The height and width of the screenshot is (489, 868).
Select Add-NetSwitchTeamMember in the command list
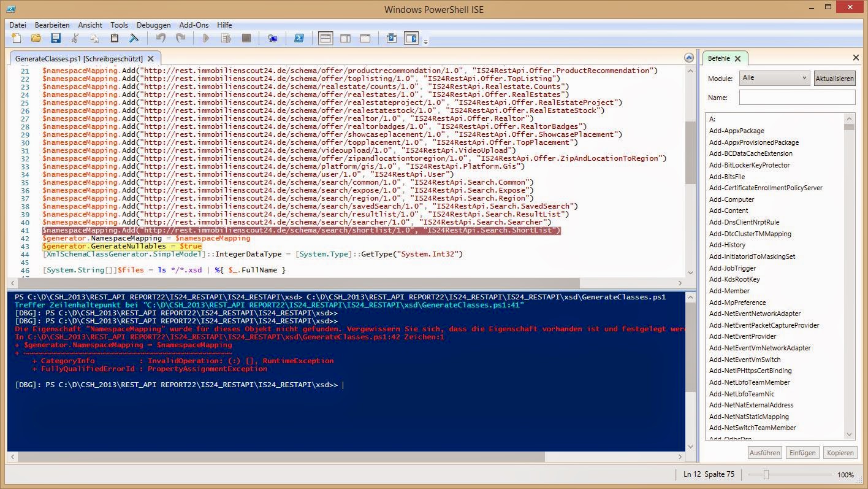[x=753, y=428]
